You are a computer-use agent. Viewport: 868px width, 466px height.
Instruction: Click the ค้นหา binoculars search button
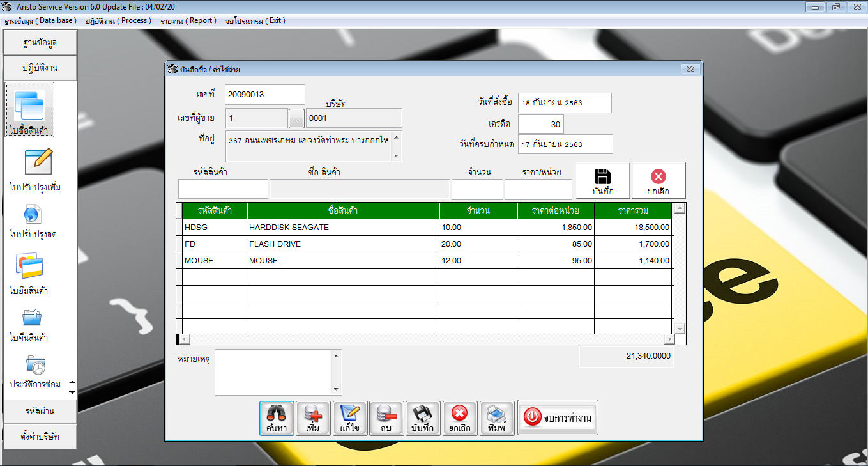click(277, 419)
